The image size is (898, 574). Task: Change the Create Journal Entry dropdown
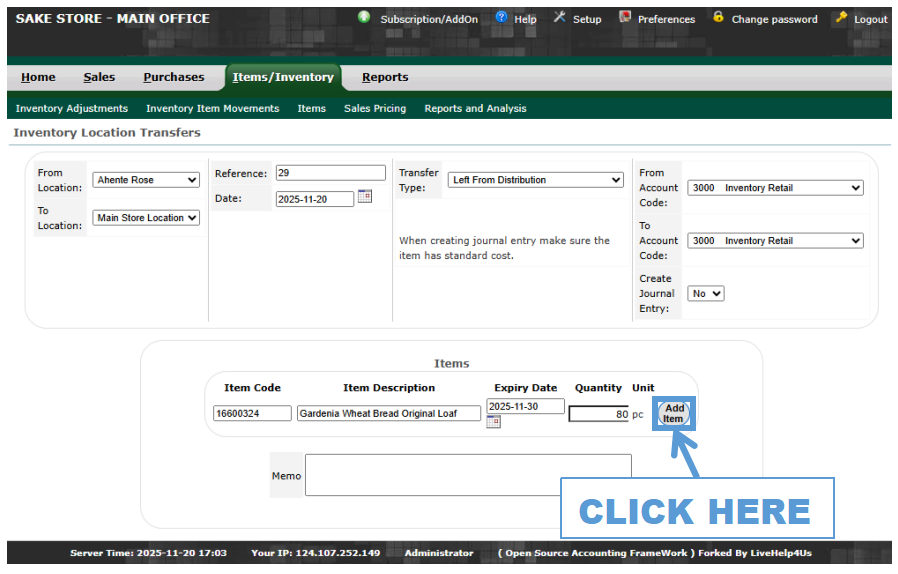tap(706, 294)
